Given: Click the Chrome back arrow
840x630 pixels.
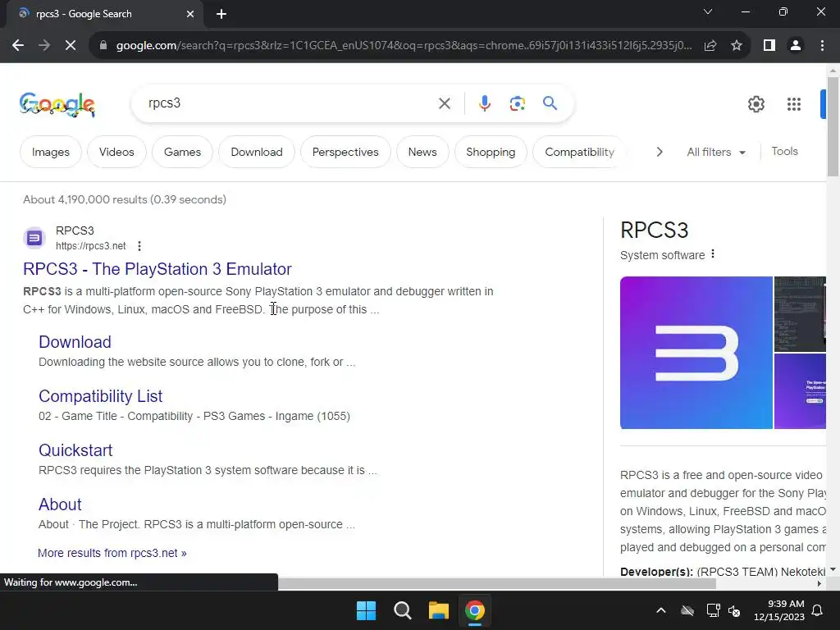Looking at the screenshot, I should 18,46.
